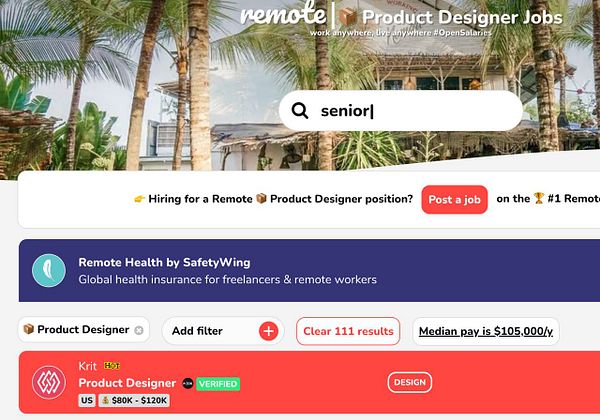Clear the 111 results
This screenshot has width=600, height=420.
pos(348,331)
